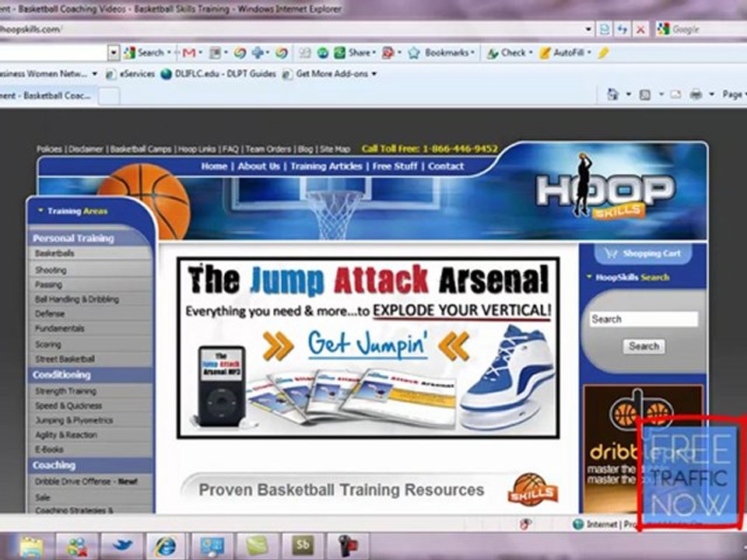The image size is (747, 560).
Task: Click the Search button under the search field
Action: pos(644,346)
